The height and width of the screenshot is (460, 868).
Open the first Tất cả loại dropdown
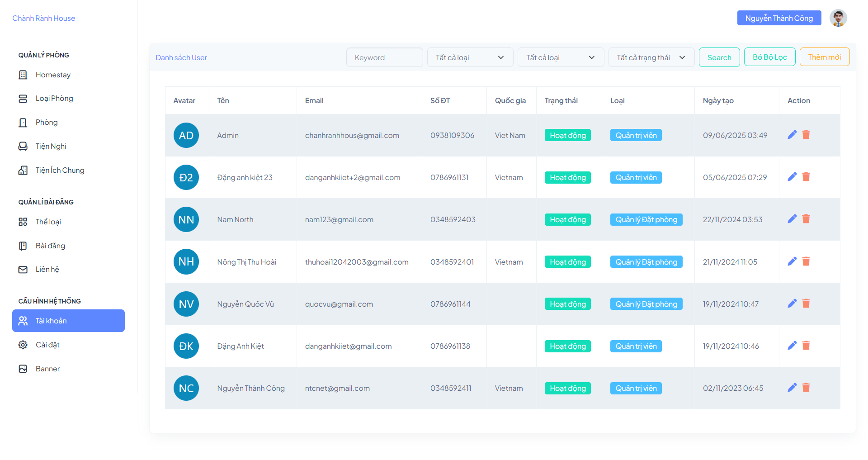click(470, 57)
